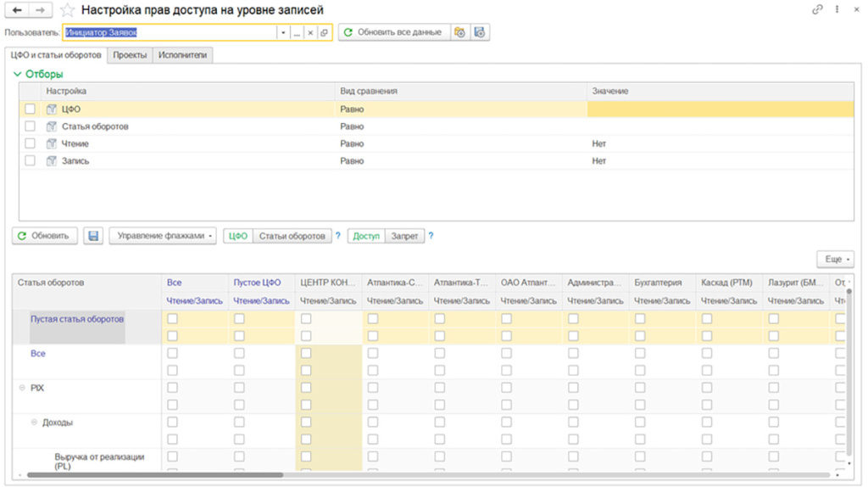Click the back navigation arrow
The image size is (868, 487).
(x=17, y=10)
